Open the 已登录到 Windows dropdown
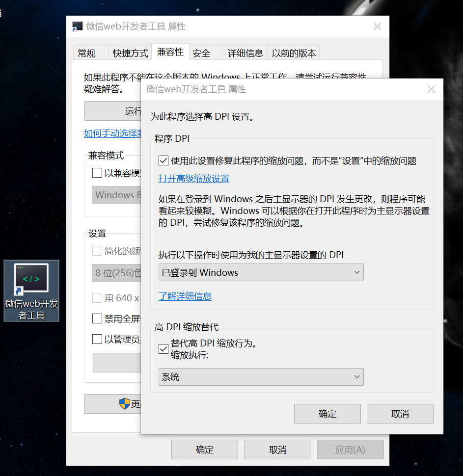The image size is (463, 476). 261,272
